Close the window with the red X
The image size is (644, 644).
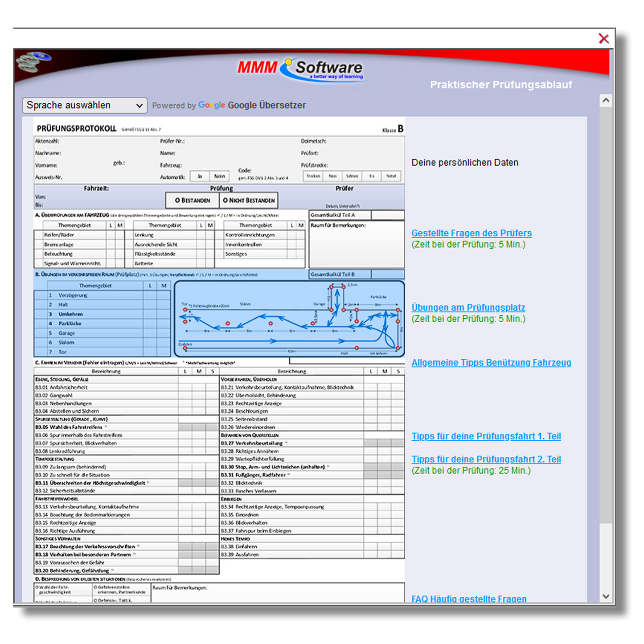(603, 39)
